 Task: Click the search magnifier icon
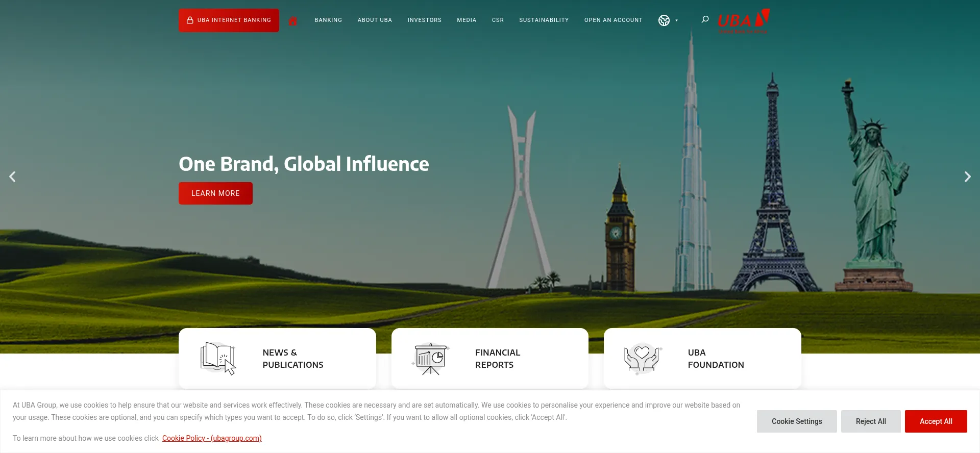coord(705,19)
